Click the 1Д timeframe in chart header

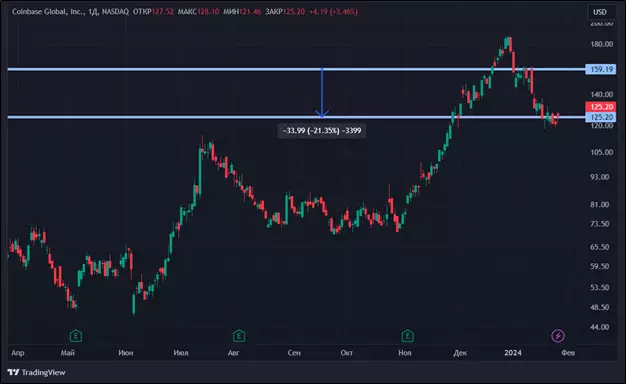click(93, 12)
